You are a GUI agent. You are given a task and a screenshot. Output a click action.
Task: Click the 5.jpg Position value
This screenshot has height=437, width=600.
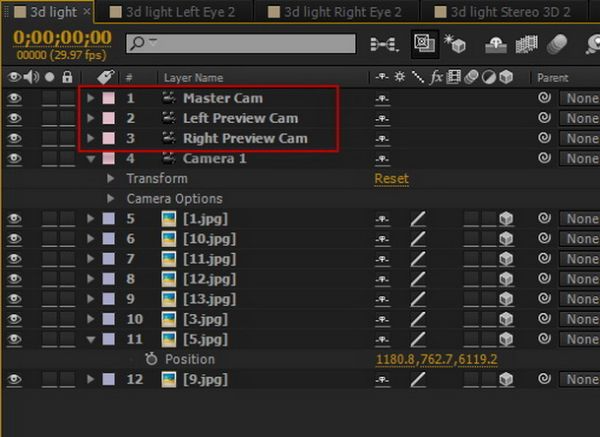437,359
